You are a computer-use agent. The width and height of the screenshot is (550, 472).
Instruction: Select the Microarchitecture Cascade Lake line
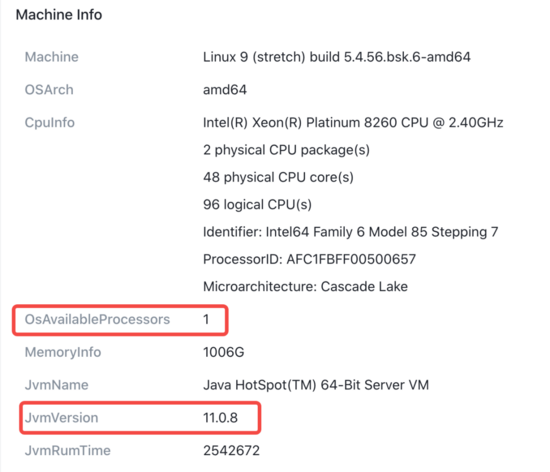[305, 287]
